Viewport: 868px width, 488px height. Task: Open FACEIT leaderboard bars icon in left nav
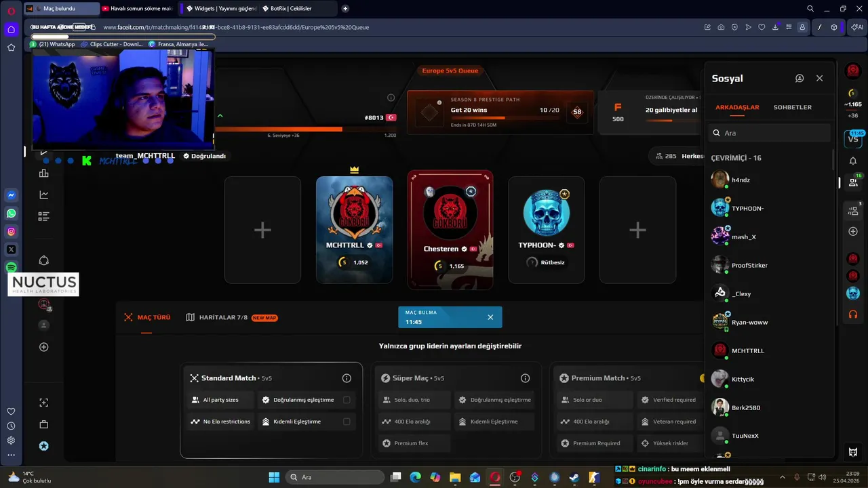44,174
